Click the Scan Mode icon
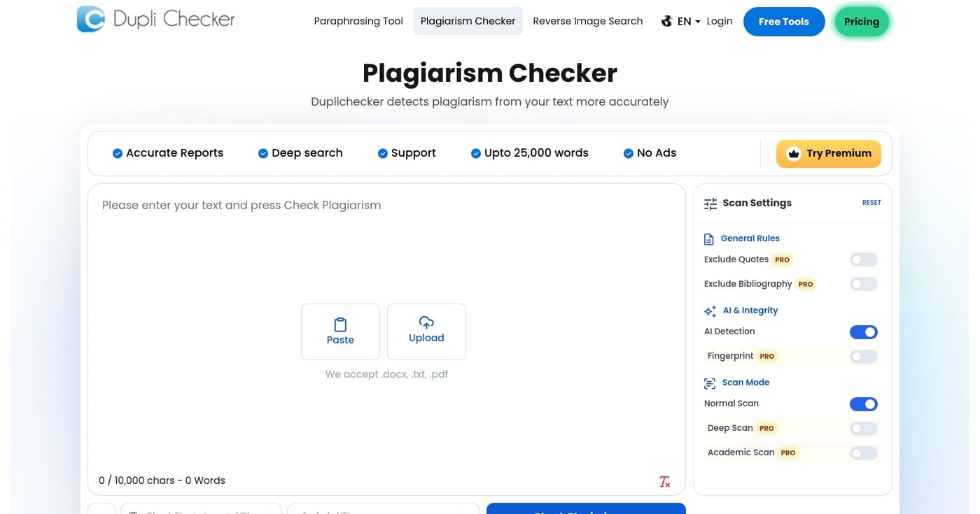 click(x=710, y=383)
